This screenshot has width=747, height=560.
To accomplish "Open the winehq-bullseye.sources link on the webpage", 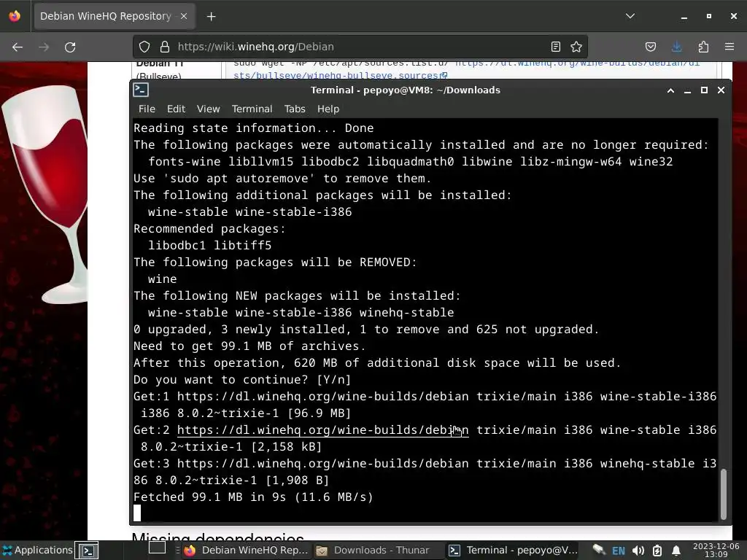I will point(340,76).
